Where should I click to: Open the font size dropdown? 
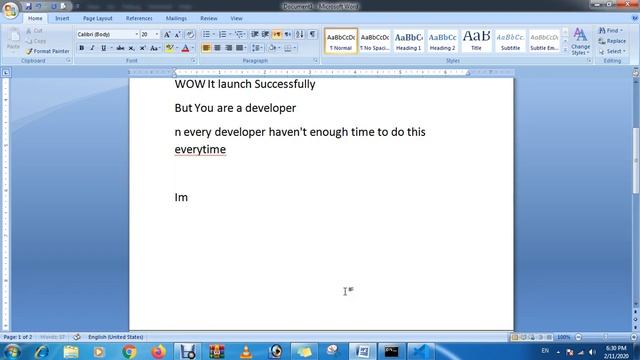click(157, 35)
